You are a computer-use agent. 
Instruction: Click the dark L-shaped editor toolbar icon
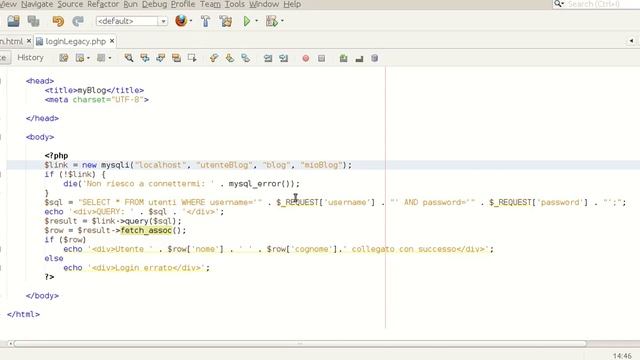[359, 59]
